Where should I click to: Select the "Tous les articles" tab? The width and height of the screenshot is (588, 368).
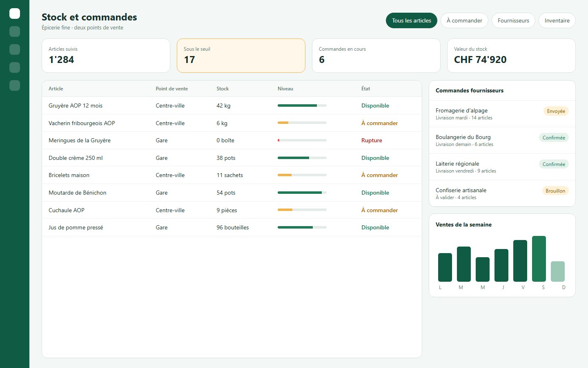coord(412,20)
